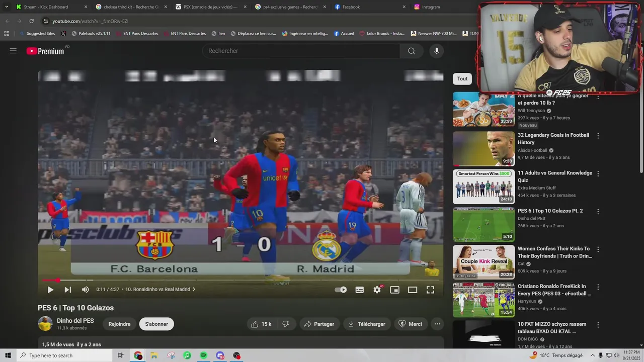Reload the current page

pos(31,21)
